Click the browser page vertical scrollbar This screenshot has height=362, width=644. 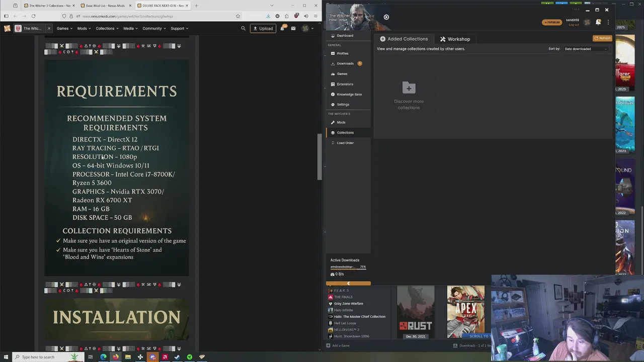coord(319,157)
